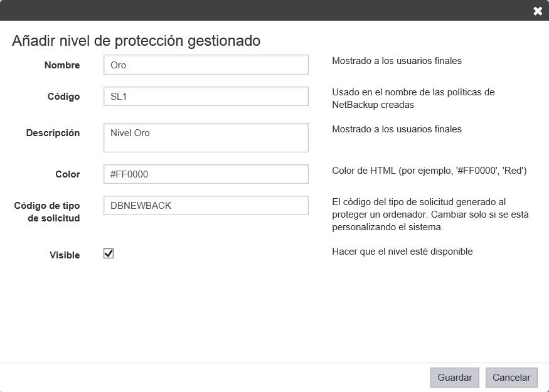Click the Descripción label
Screen dimensions: 549x392
coord(53,133)
